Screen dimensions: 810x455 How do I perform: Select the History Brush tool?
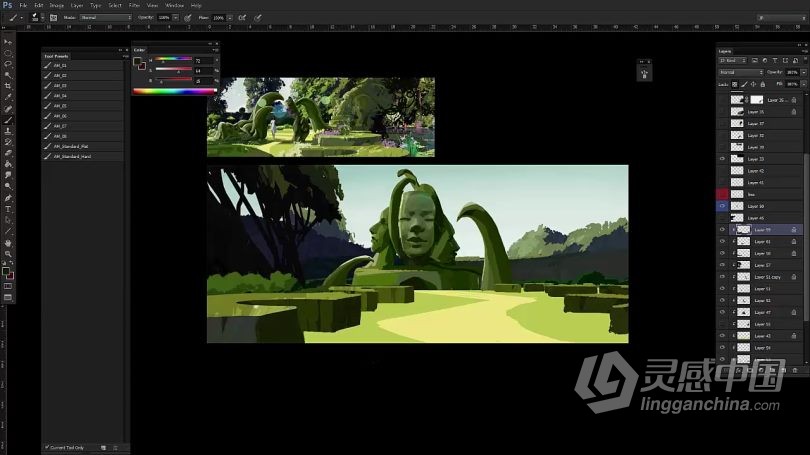coord(8,143)
